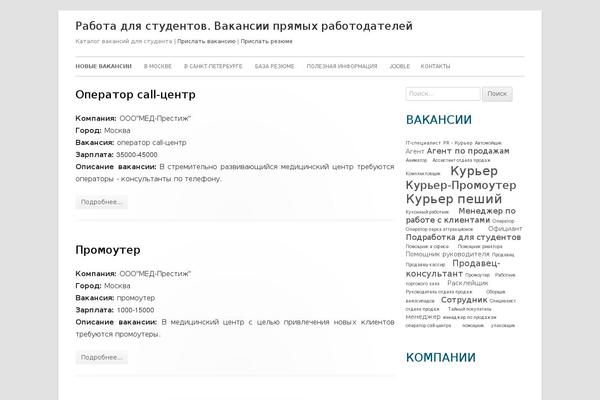Select the Руководитель отдела продаж tag

[439, 292]
